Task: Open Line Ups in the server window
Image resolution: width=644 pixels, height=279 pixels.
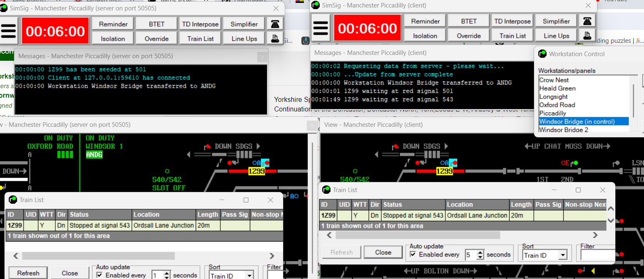Action: tap(244, 39)
